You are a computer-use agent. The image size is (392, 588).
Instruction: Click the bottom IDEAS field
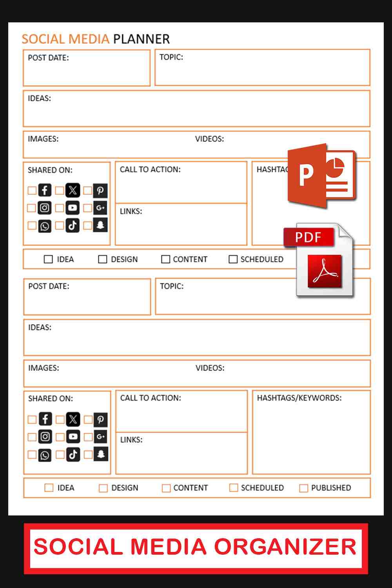point(197,338)
